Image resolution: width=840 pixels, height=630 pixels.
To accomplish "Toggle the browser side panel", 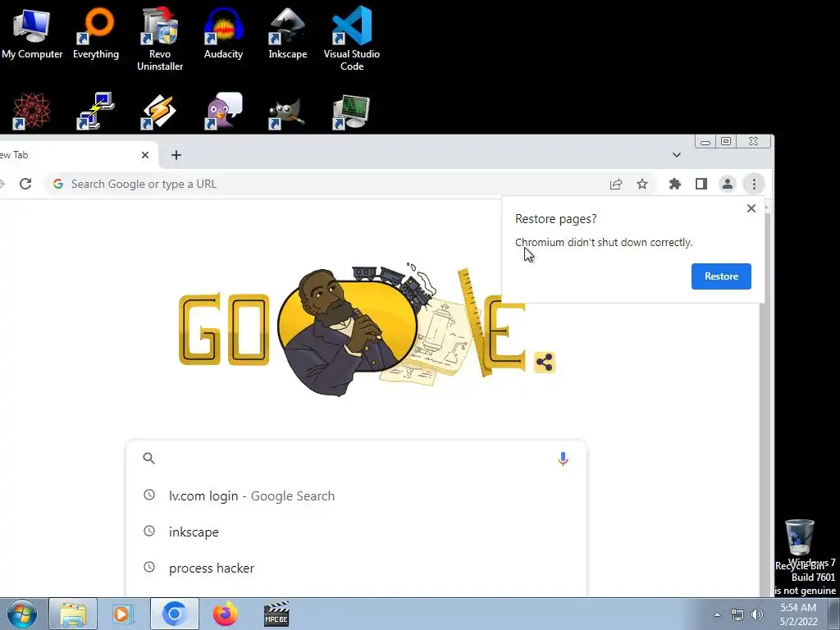I will pos(701,185).
